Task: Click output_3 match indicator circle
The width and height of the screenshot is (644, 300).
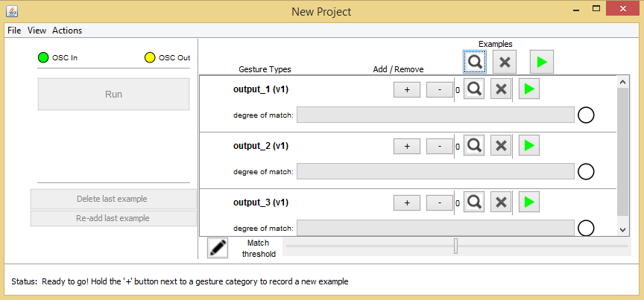Action: 586,229
